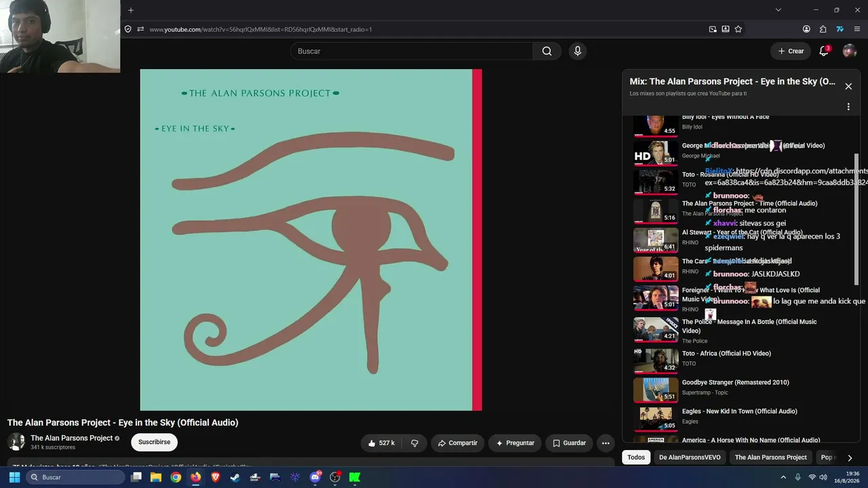
Task: Open the YouTube account avatar menu
Action: click(850, 51)
